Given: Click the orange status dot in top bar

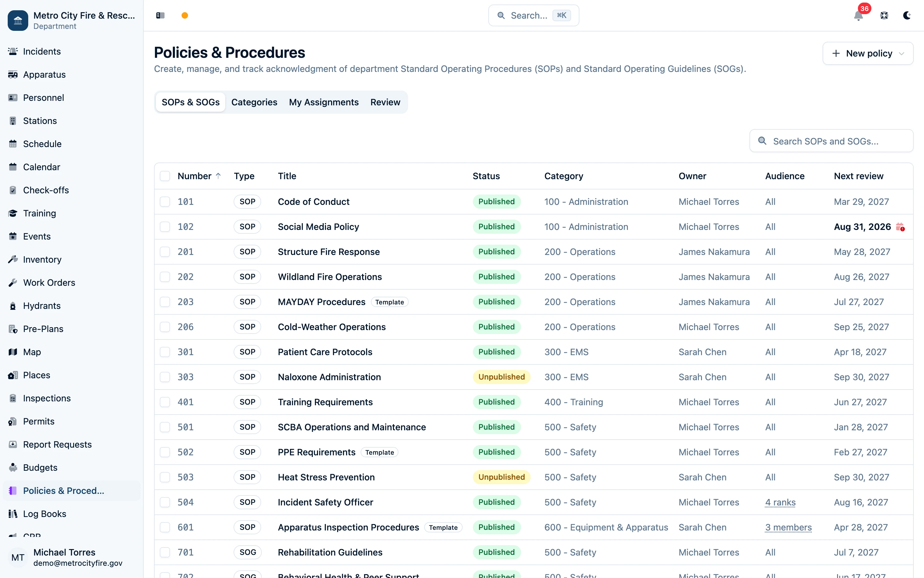Looking at the screenshot, I should (185, 15).
